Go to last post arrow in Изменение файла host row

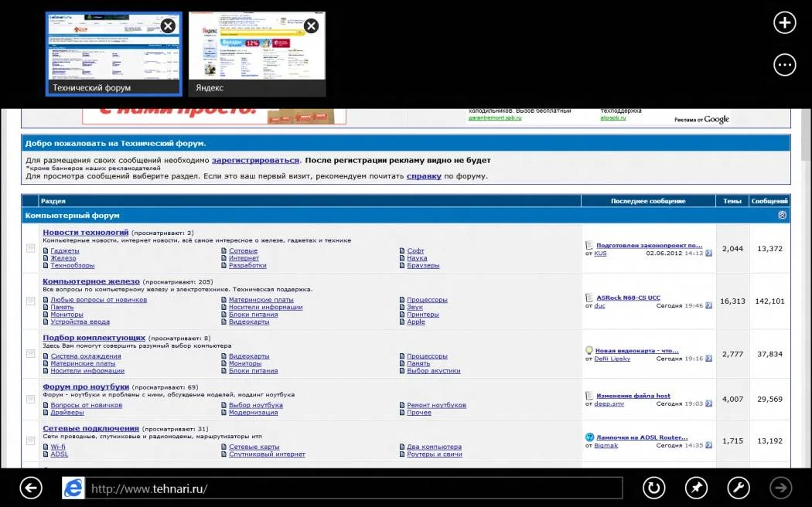[708, 403]
